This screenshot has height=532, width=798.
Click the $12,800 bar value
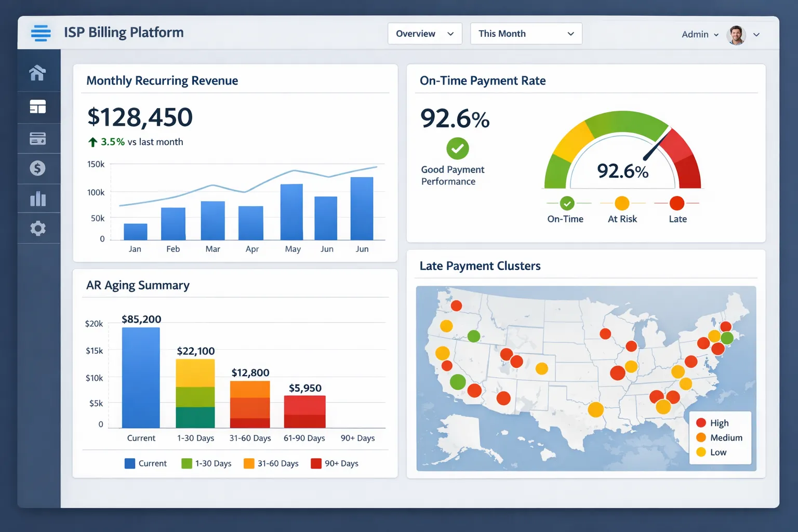[250, 373]
